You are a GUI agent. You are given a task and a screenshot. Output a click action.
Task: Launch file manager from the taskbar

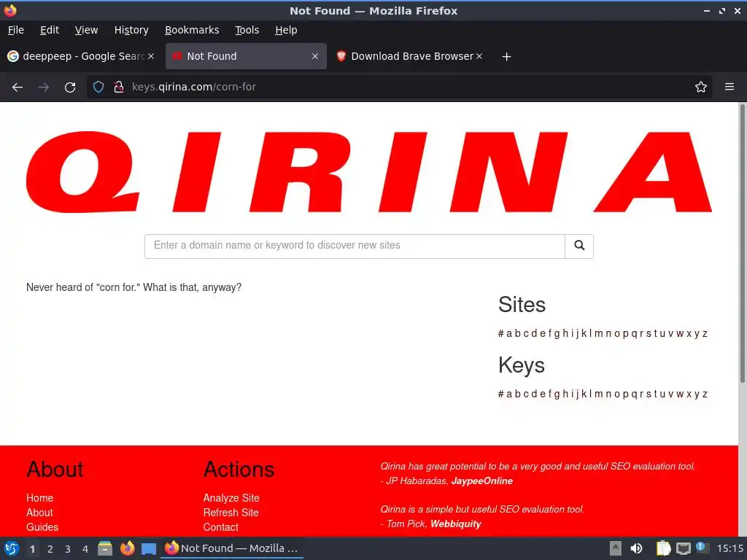[105, 548]
